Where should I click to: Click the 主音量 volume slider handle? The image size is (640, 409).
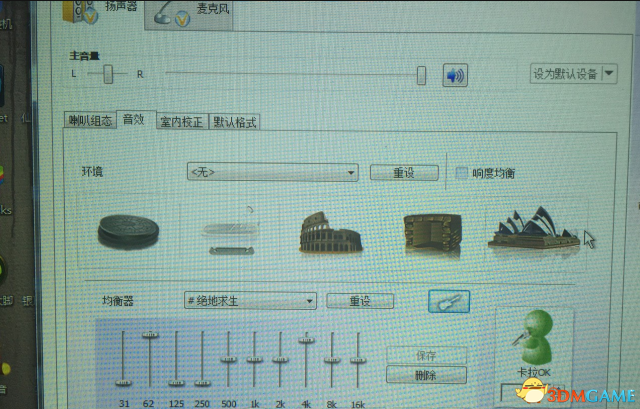click(421, 76)
